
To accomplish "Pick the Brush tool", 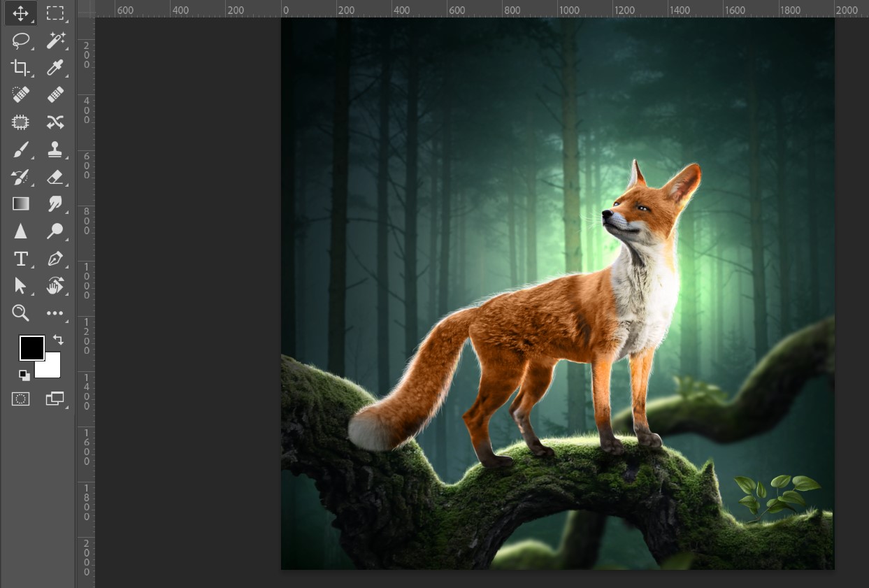I will pos(21,150).
